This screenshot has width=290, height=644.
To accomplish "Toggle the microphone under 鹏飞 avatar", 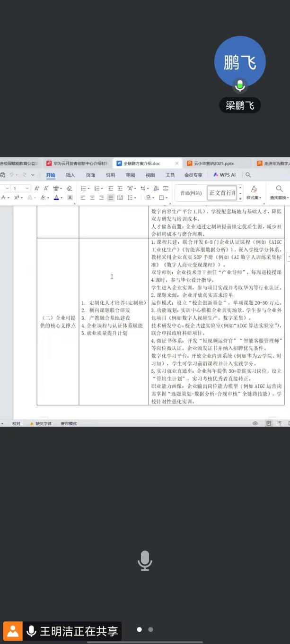I will [240, 85].
